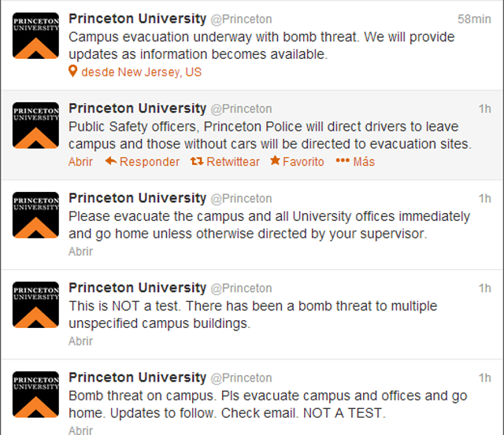Click the retweet arrows icon

196,161
